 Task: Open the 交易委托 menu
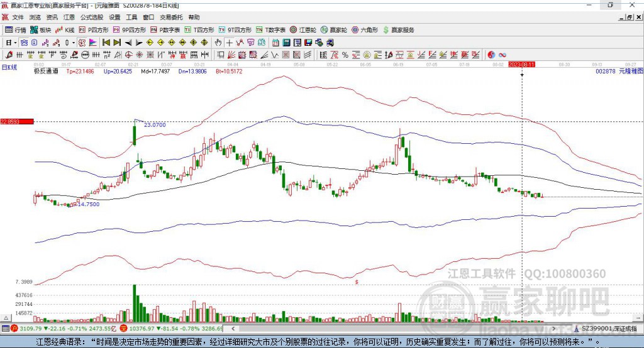click(171, 17)
